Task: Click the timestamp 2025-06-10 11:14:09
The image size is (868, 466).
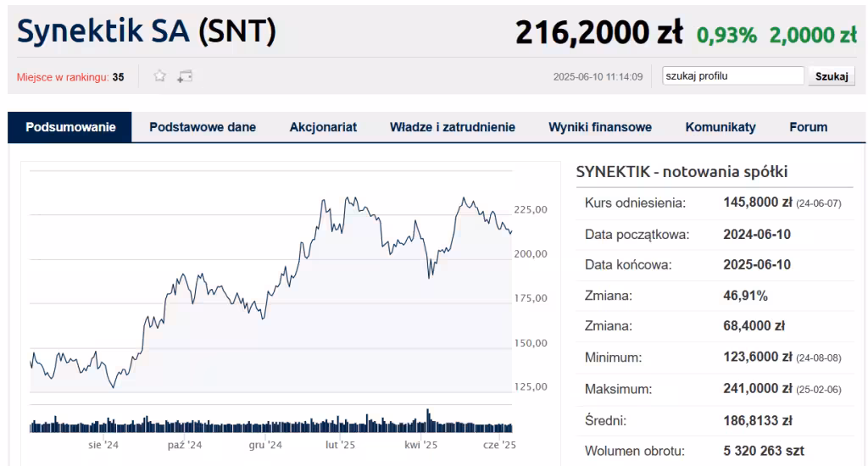Action: (x=598, y=77)
